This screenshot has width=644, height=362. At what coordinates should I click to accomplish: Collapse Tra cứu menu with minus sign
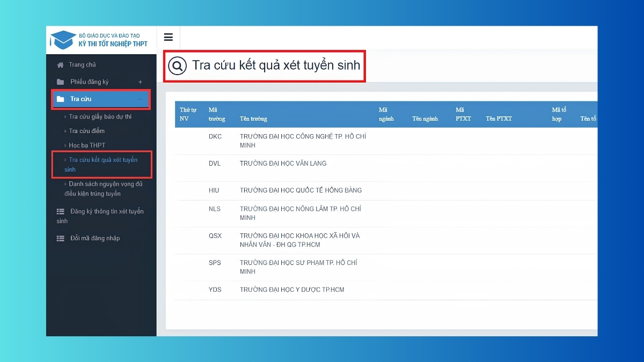tap(141, 99)
